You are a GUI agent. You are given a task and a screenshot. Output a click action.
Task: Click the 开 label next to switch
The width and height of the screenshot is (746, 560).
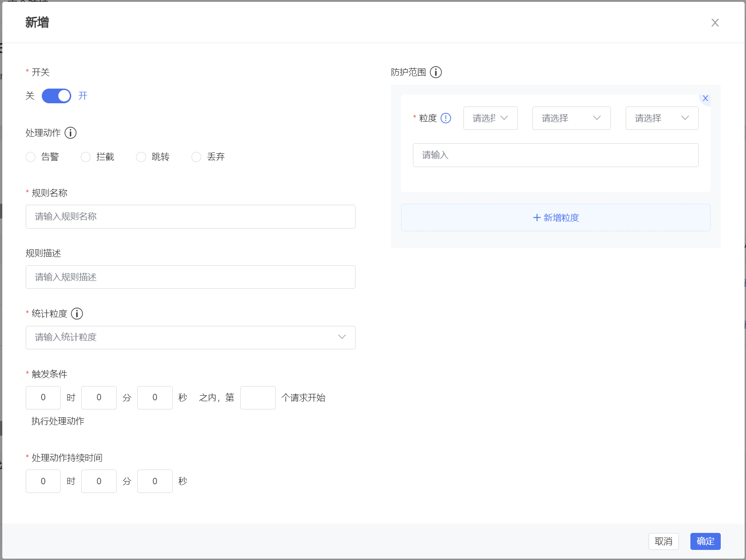point(83,95)
